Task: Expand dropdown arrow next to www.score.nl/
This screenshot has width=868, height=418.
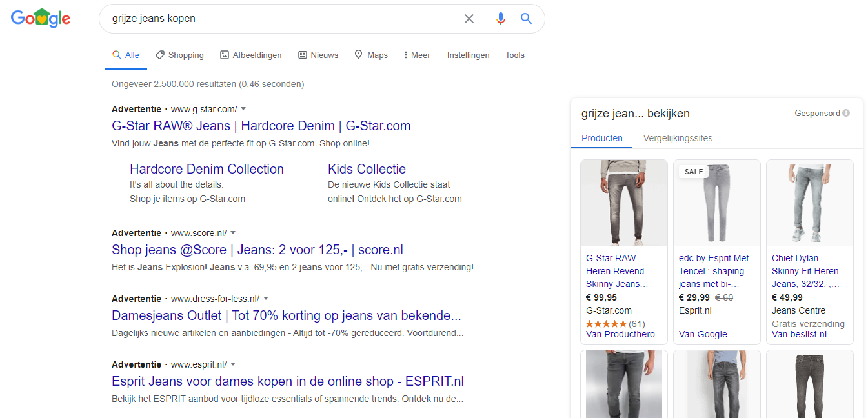Action: point(233,233)
